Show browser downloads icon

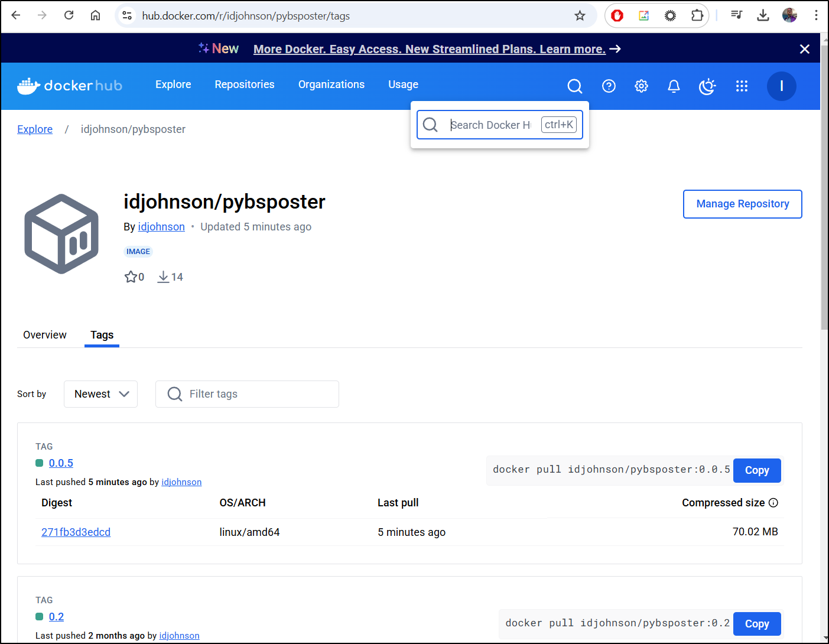(x=763, y=15)
